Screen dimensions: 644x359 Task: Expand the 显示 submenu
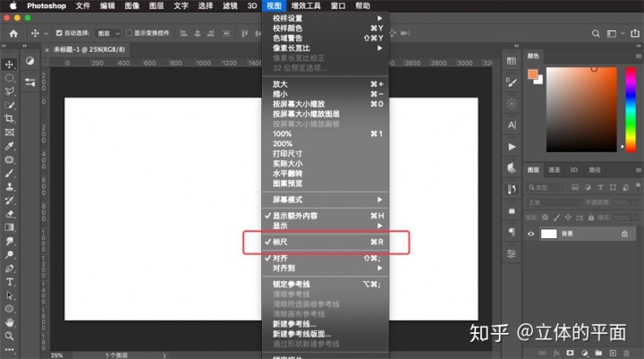point(326,226)
